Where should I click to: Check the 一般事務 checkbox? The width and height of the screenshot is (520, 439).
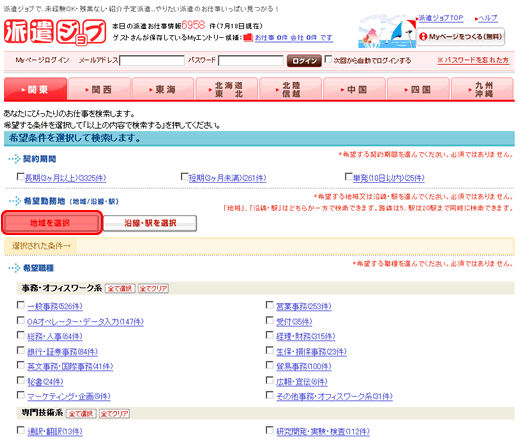[x=21, y=305]
